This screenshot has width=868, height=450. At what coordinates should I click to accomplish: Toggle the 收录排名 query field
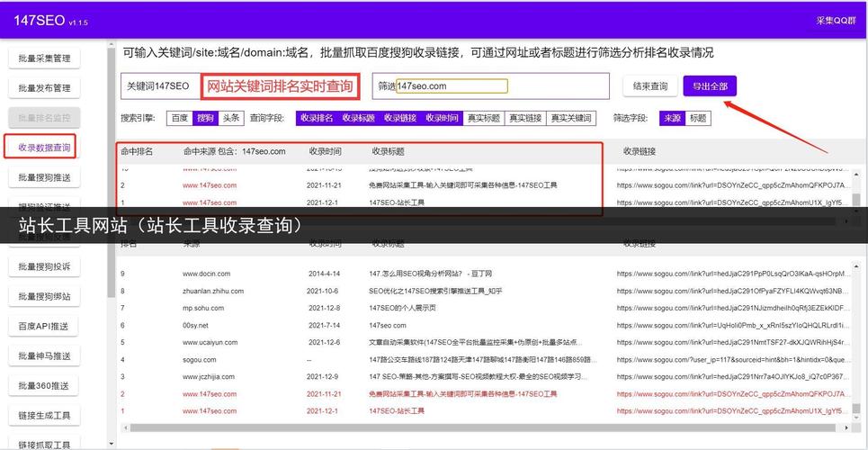[x=317, y=118]
